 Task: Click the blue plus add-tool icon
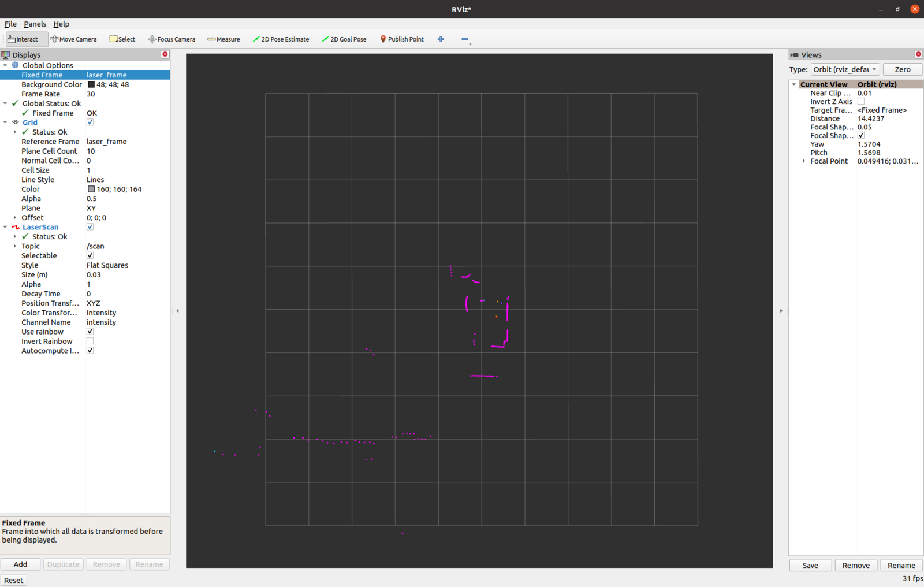click(441, 39)
